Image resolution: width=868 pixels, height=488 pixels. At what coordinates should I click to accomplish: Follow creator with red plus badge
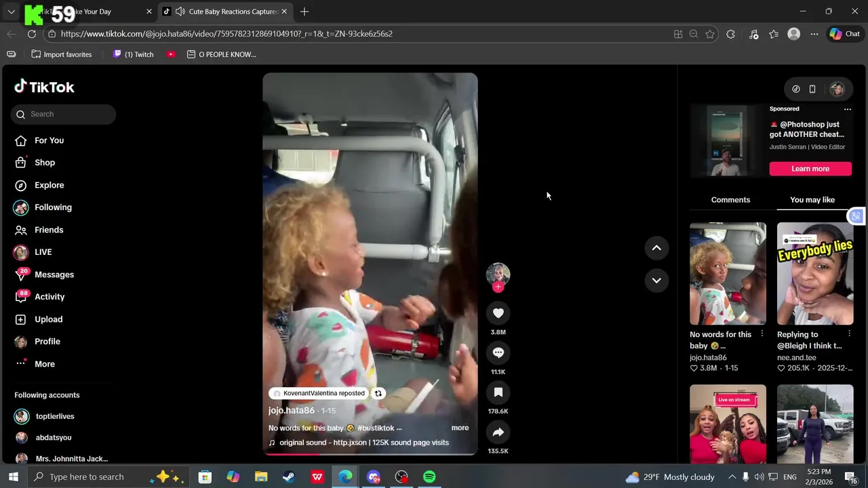click(x=498, y=287)
